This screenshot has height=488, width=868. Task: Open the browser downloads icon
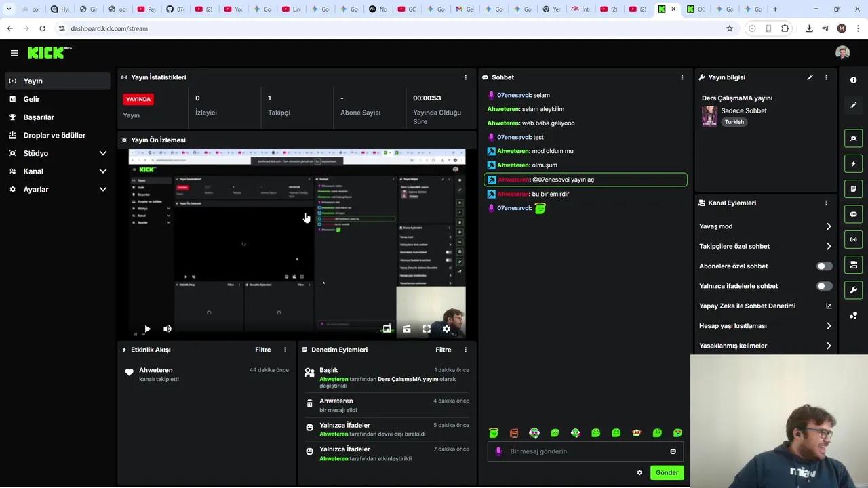coord(809,28)
